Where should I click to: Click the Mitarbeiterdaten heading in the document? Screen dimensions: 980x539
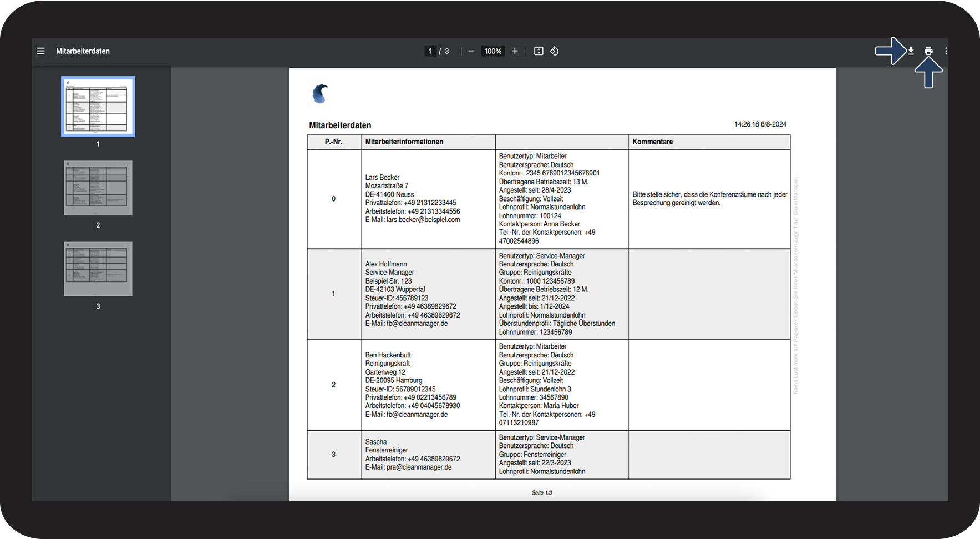pyautogui.click(x=340, y=125)
